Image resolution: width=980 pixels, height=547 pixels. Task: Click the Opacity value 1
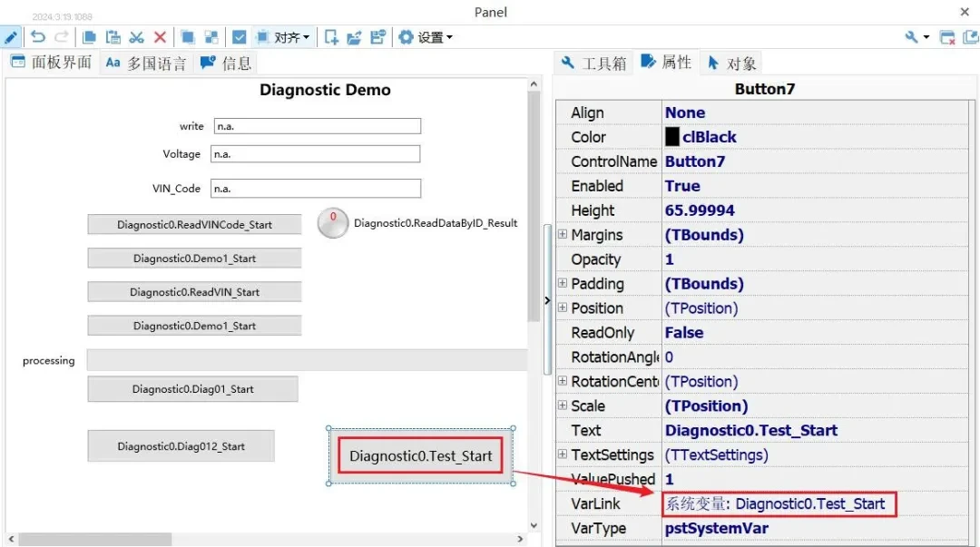(670, 259)
